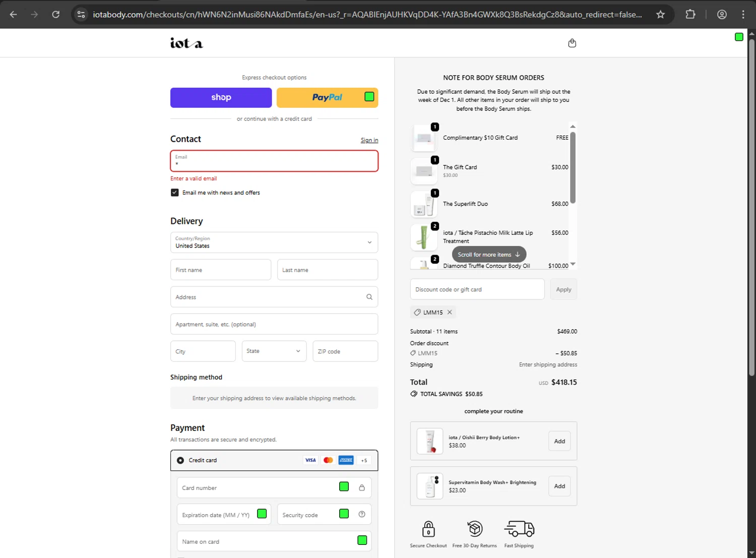Viewport: 756px width, 558px height.
Task: Click the Scroll for more items button
Action: (489, 255)
